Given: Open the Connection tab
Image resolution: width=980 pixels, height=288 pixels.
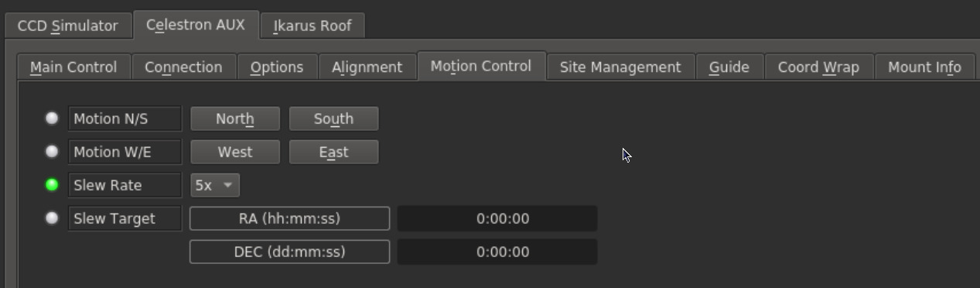Looking at the screenshot, I should click(183, 67).
